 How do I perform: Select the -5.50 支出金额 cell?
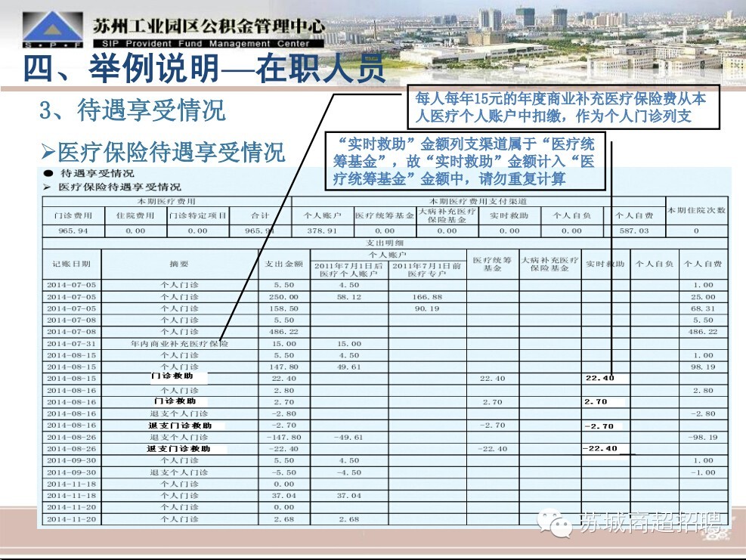click(x=284, y=472)
